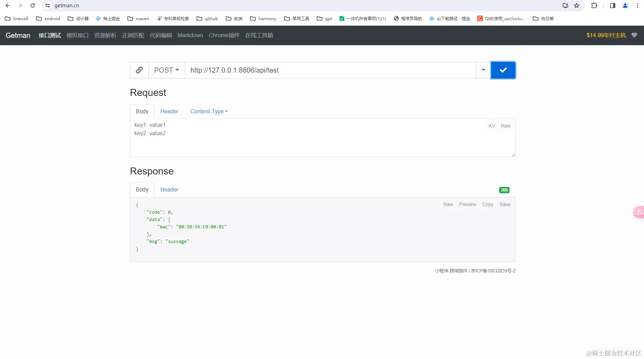
Task: Open the browser profile avatar
Action: [x=625, y=6]
